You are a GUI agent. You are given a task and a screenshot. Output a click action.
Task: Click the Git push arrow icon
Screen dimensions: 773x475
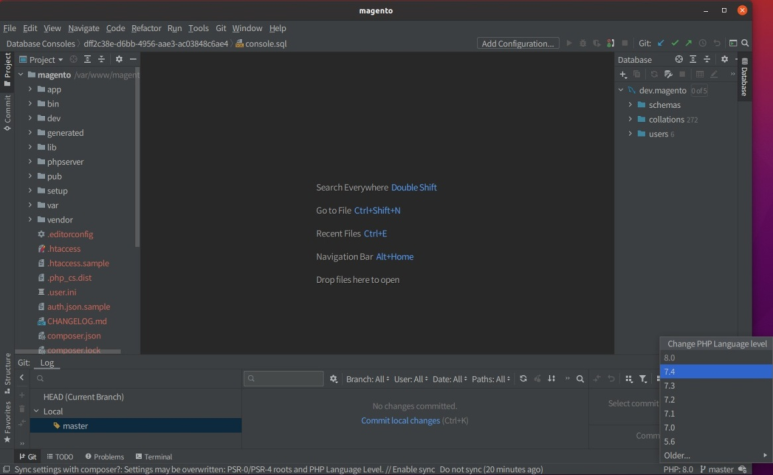click(x=689, y=43)
